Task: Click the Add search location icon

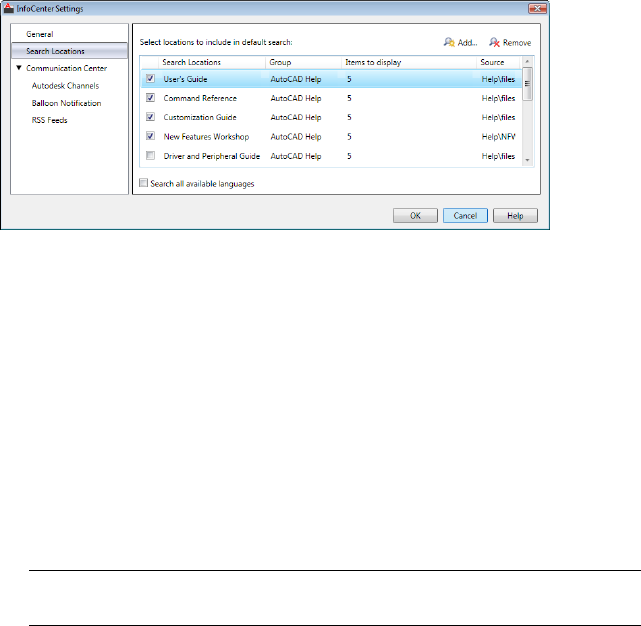Action: click(449, 42)
